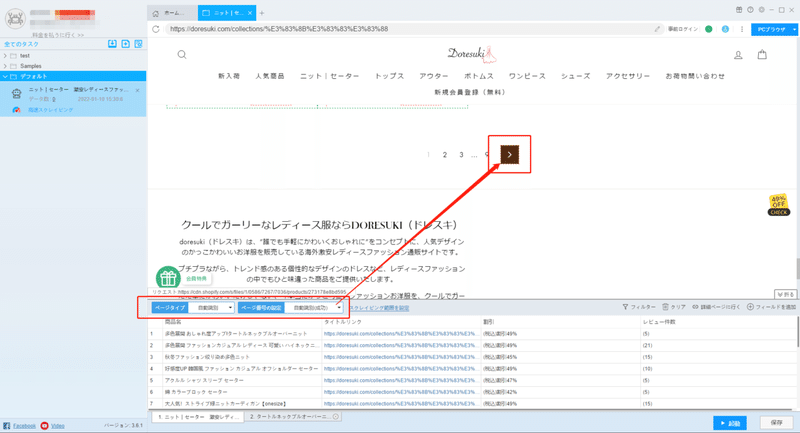Open アウター menu item
This screenshot has width=800, height=433.
click(x=434, y=76)
